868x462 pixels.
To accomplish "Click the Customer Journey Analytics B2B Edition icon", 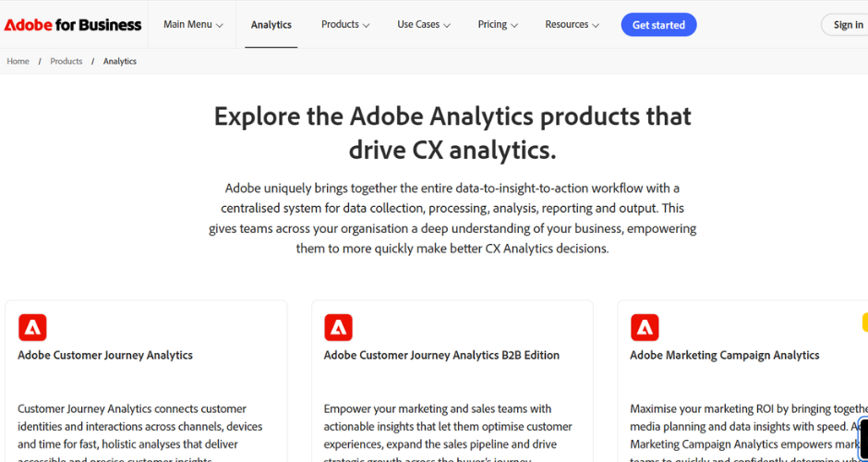I will 338,327.
